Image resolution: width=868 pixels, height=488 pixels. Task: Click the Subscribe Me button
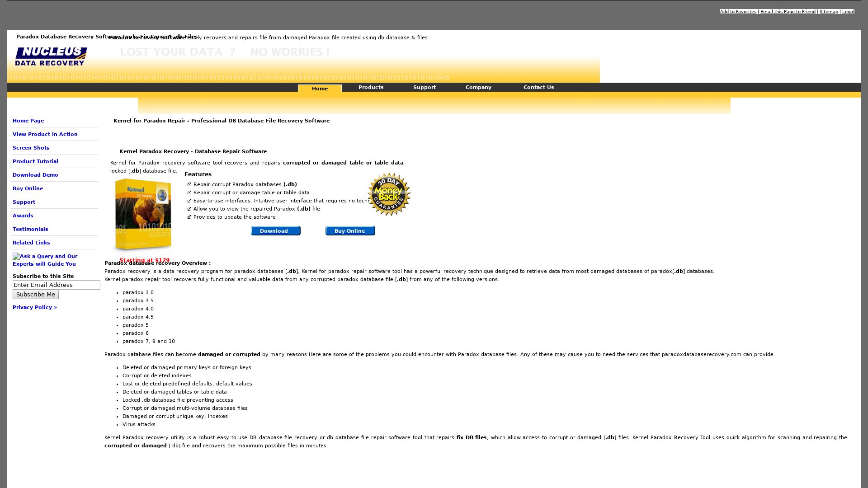(x=36, y=295)
